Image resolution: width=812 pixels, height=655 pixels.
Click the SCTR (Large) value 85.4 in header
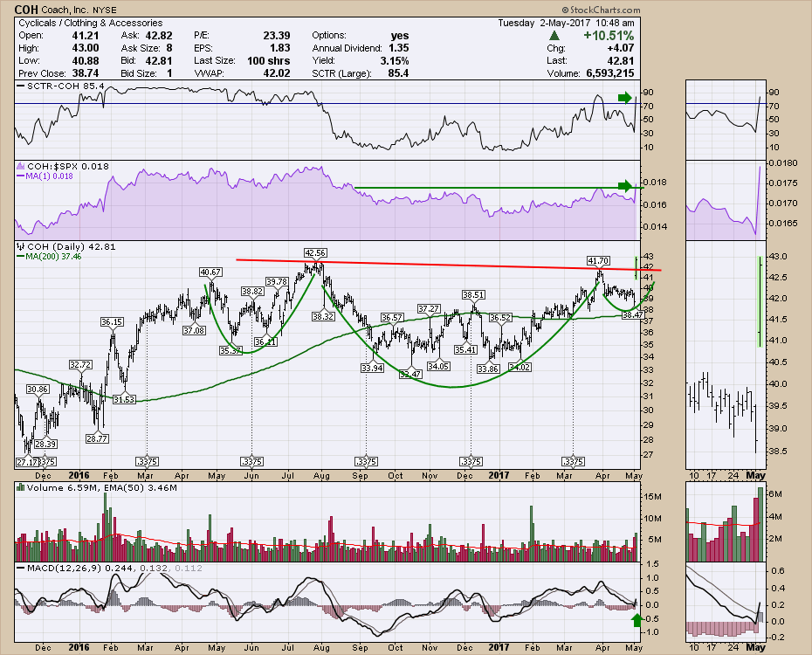coord(398,73)
